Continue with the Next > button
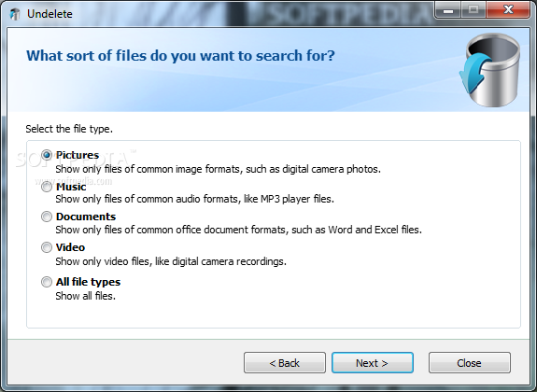Image resolution: width=537 pixels, height=392 pixels. click(373, 363)
